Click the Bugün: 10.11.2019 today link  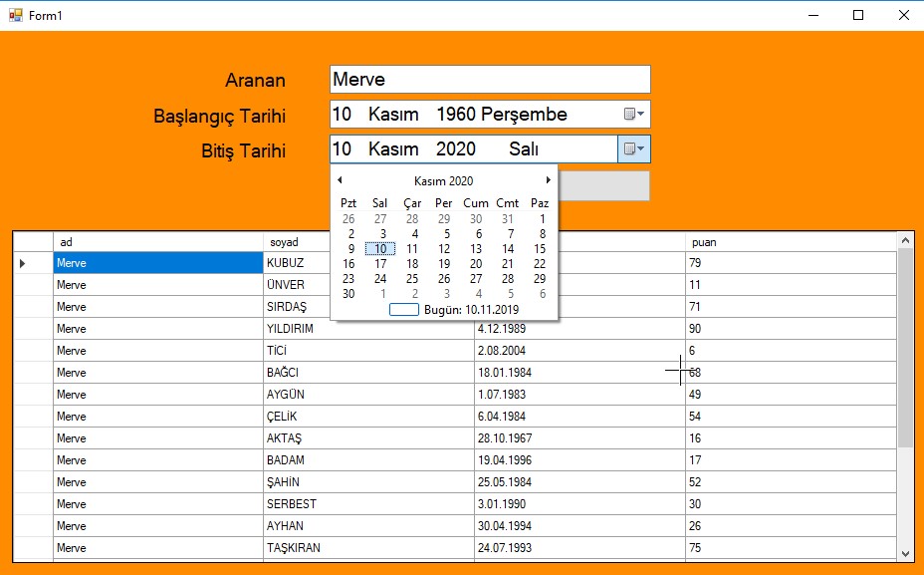tap(456, 310)
